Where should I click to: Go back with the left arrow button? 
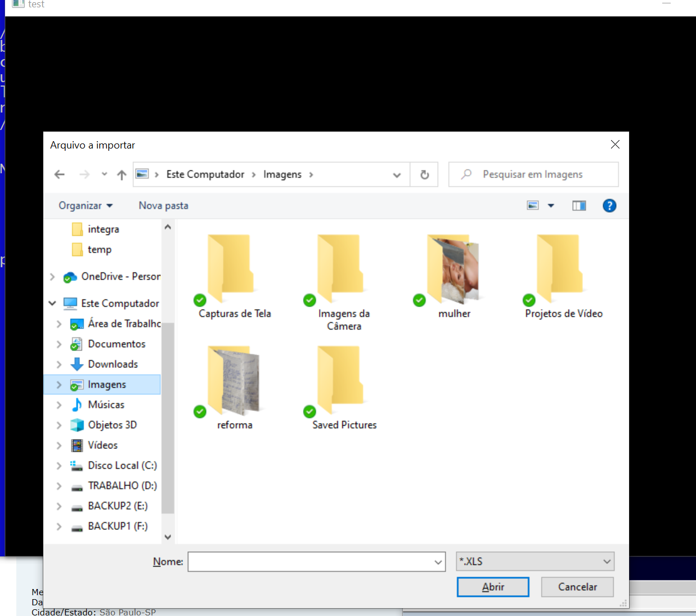pos(59,174)
